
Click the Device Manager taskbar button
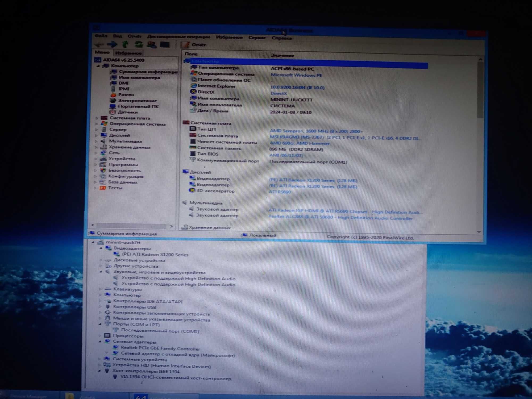pos(29,396)
